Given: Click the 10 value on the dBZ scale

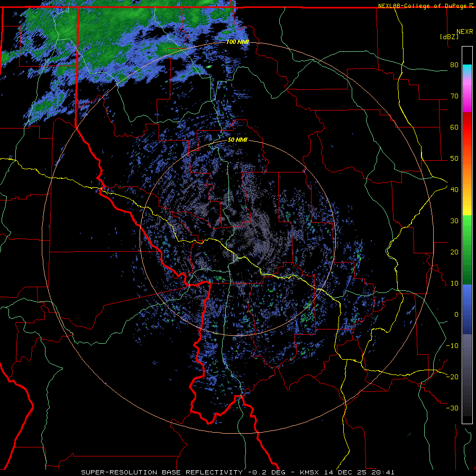Looking at the screenshot, I should [454, 283].
